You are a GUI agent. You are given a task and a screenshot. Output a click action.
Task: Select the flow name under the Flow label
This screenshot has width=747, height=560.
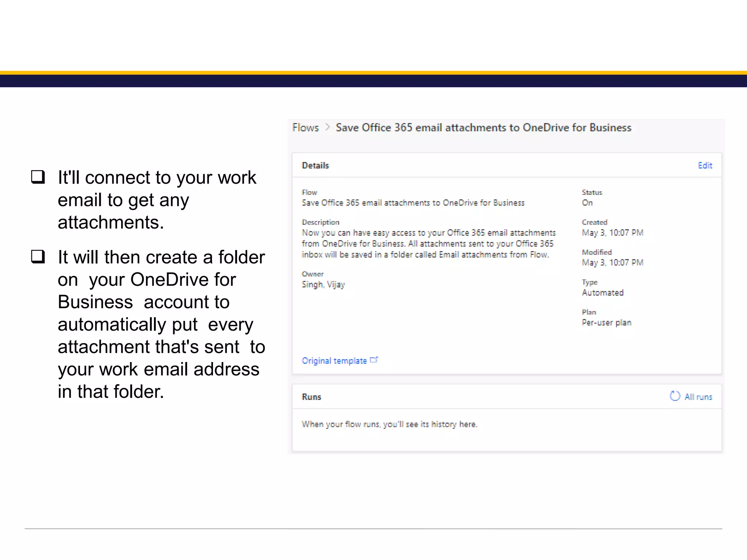413,203
